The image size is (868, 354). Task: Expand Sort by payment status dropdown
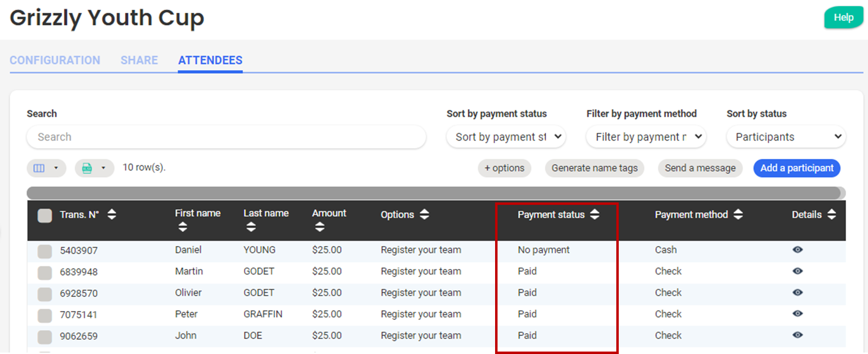506,137
